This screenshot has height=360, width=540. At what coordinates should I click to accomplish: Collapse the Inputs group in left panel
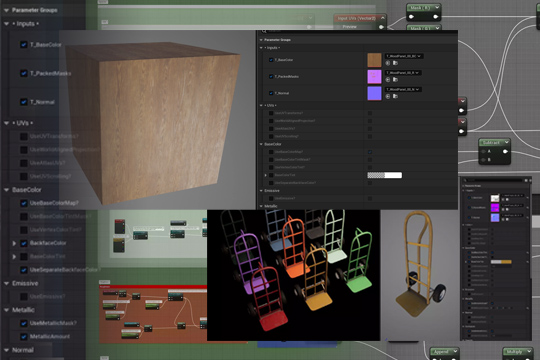[6, 24]
